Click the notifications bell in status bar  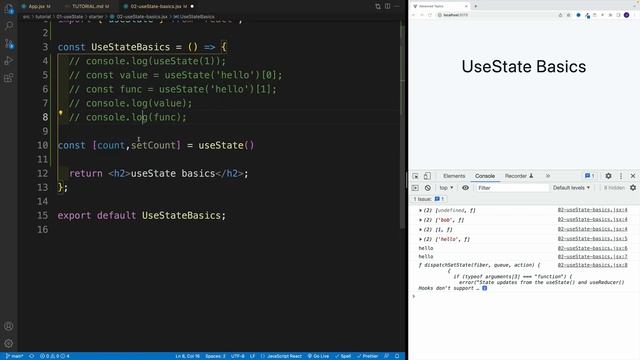pyautogui.click(x=397, y=356)
